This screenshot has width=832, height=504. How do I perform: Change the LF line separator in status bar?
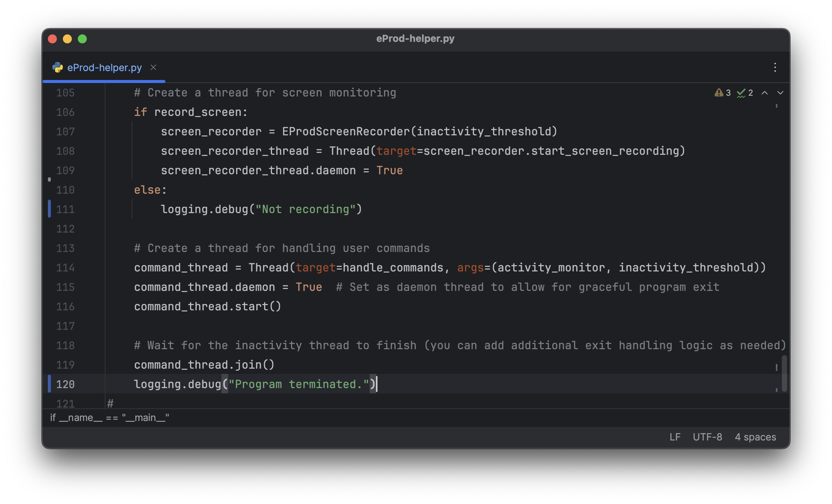click(x=675, y=437)
